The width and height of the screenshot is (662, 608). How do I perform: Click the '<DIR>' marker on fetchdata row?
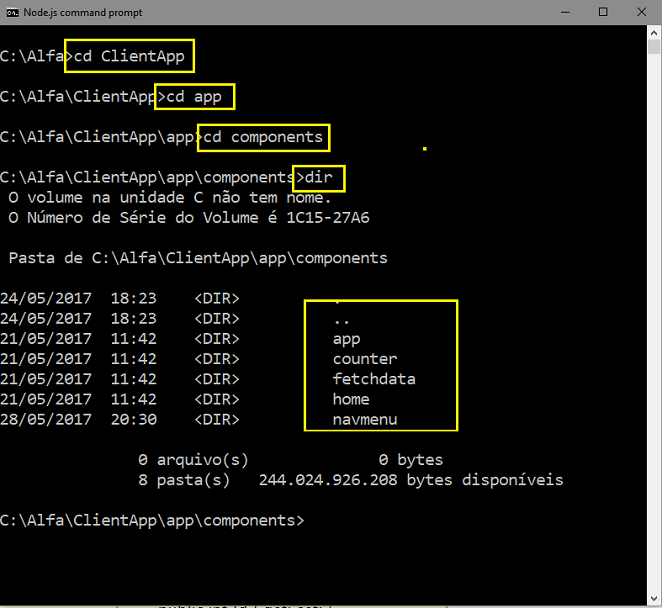click(217, 379)
